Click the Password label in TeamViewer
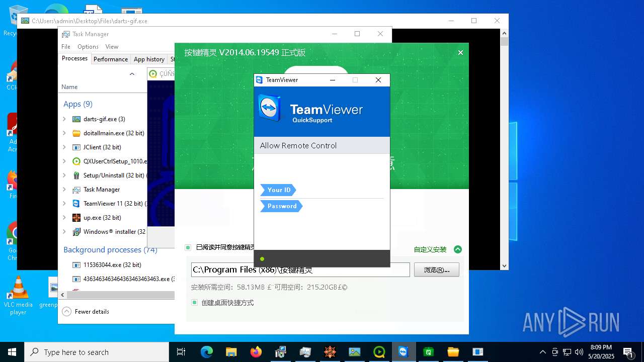The image size is (644, 362). (x=281, y=206)
